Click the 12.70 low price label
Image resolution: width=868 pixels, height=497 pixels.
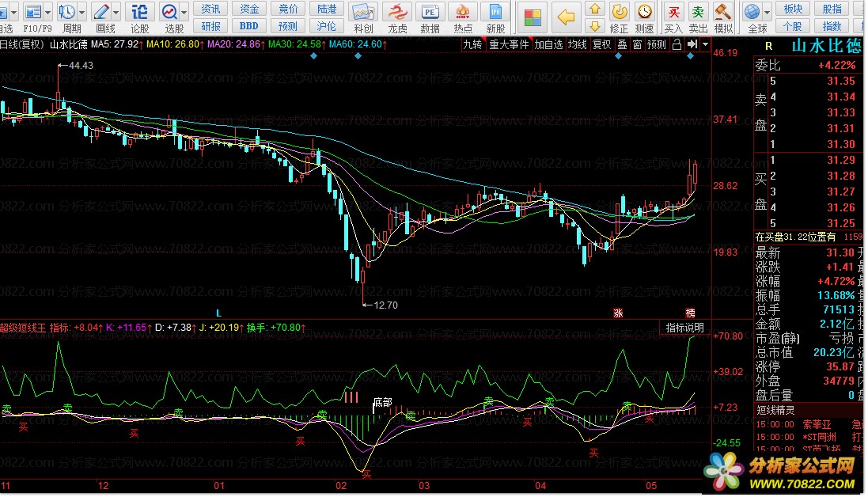(385, 305)
